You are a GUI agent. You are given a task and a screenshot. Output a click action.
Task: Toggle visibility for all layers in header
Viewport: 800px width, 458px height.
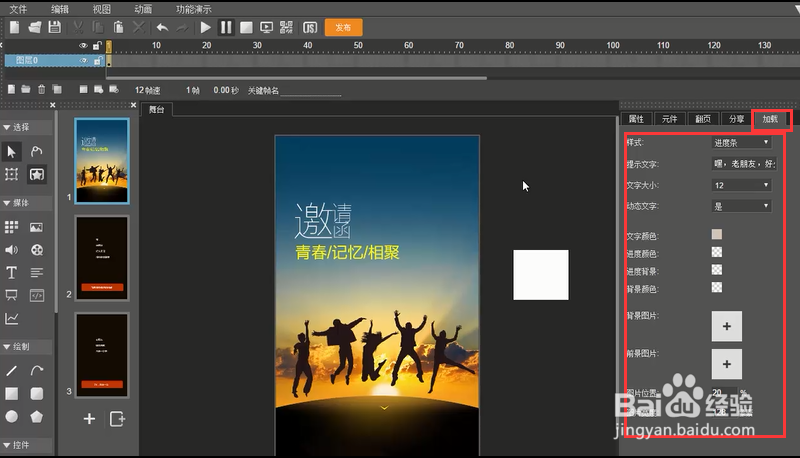(83, 46)
